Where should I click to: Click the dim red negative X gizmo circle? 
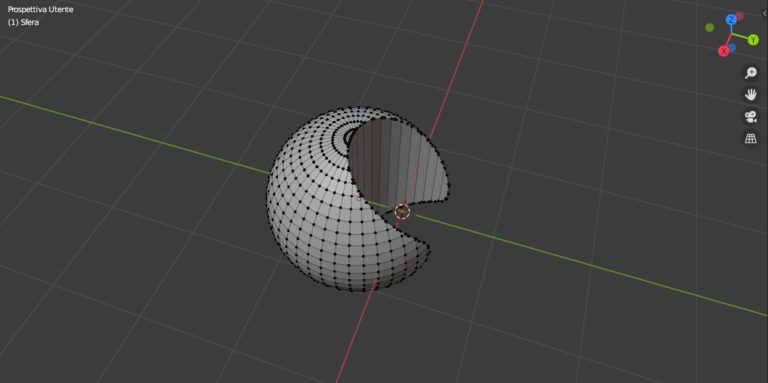click(x=740, y=16)
